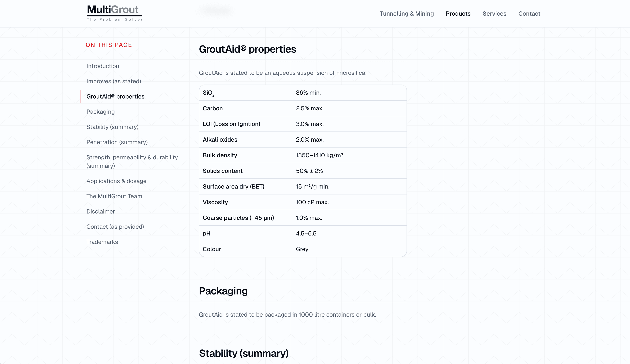Click the Stability (summary) heading
Image resolution: width=630 pixels, height=364 pixels.
tap(244, 353)
